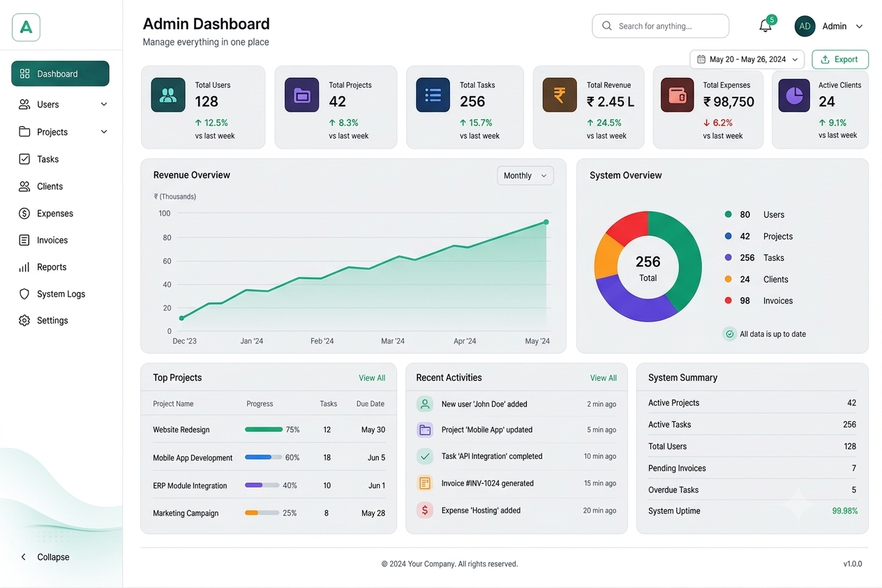Click the Marketing Campaign 25% progress bar
The height and width of the screenshot is (588, 882).
[262, 513]
